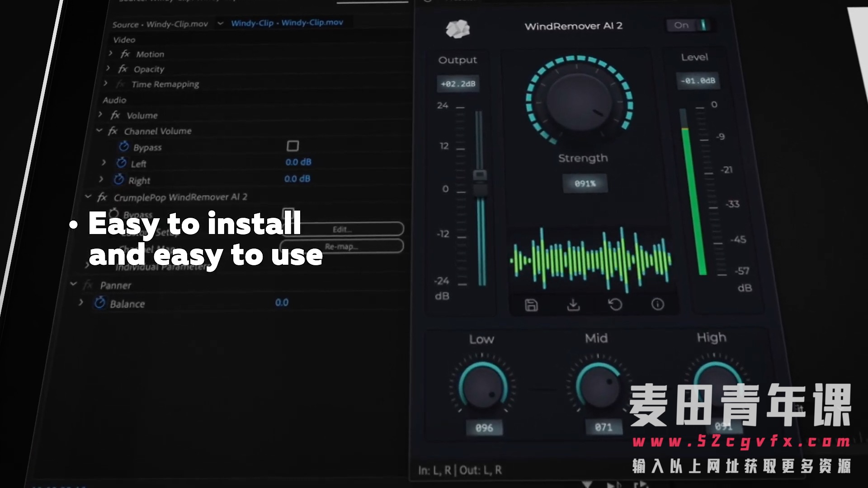Click the save preset floppy icon
868x488 pixels.
(531, 305)
